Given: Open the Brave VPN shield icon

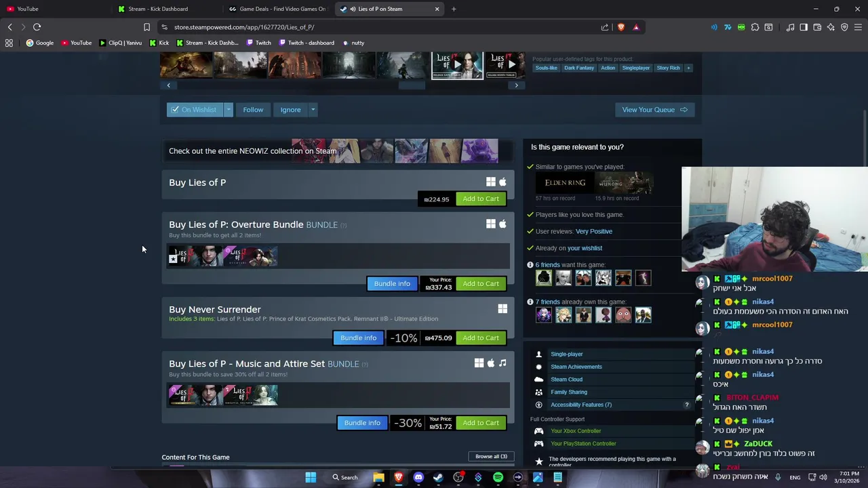Looking at the screenshot, I should click(x=844, y=27).
